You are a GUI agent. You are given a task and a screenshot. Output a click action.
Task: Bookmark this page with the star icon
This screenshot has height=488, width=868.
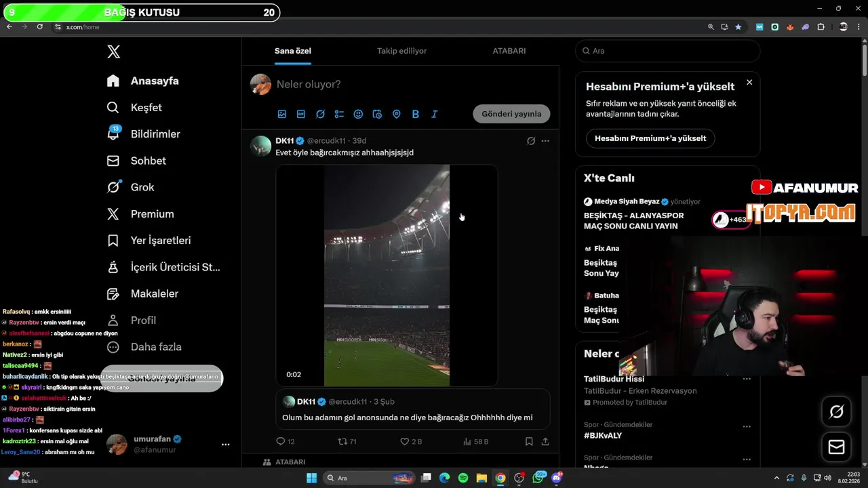738,27
